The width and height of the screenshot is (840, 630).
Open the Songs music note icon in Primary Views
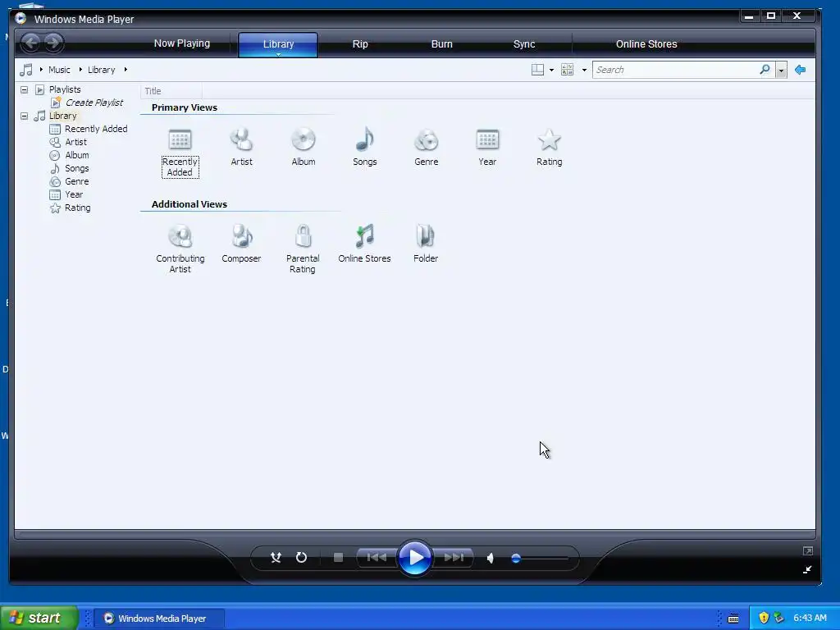pos(365,139)
